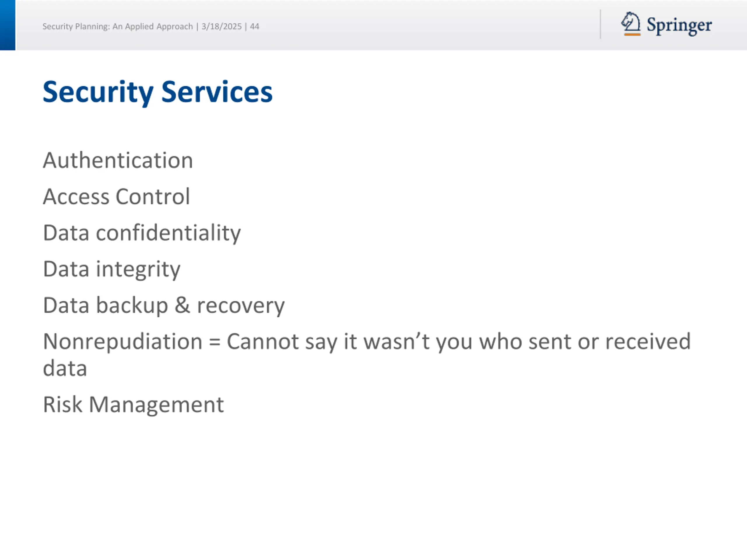Screen dimensions: 747x560
Task: Click slide number 44 in the header
Action: pyautogui.click(x=254, y=26)
